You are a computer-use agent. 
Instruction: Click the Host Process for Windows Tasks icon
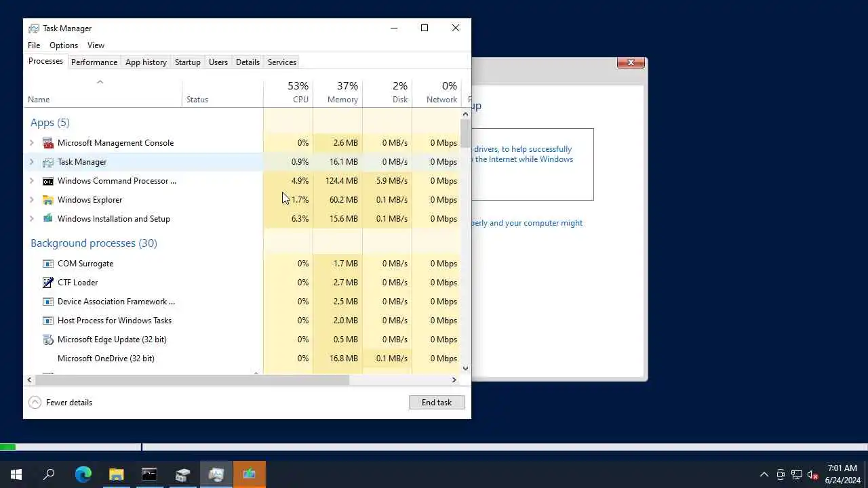[48, 321]
